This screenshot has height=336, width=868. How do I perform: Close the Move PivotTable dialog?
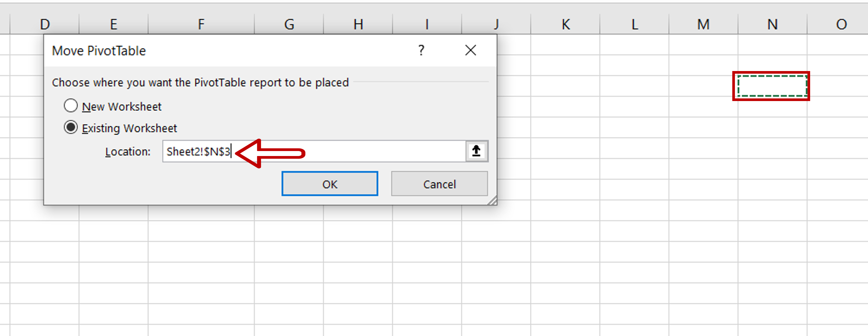point(470,51)
